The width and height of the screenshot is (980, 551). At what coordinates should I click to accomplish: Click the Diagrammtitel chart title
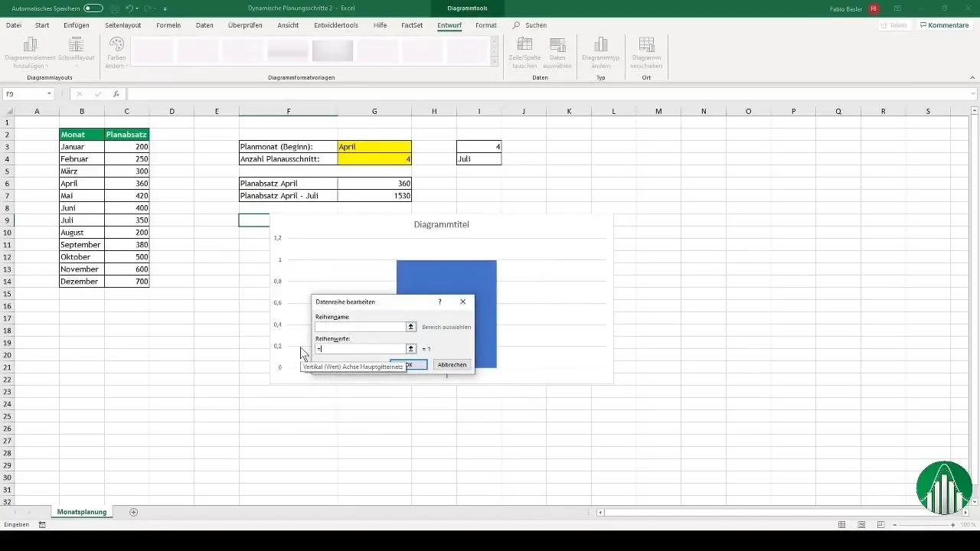441,224
